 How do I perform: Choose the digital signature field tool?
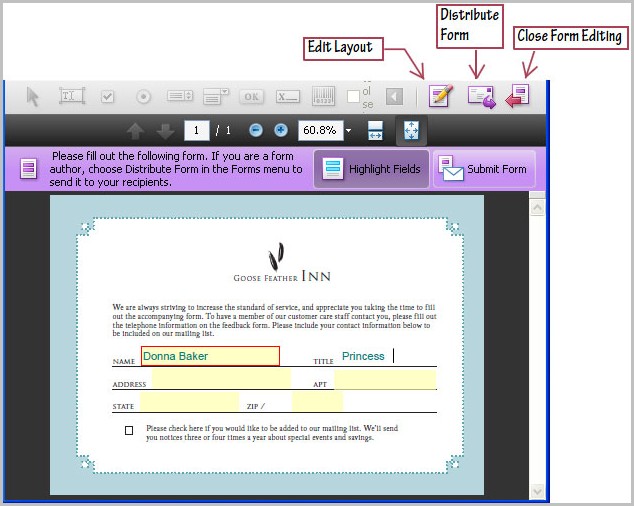(x=288, y=96)
